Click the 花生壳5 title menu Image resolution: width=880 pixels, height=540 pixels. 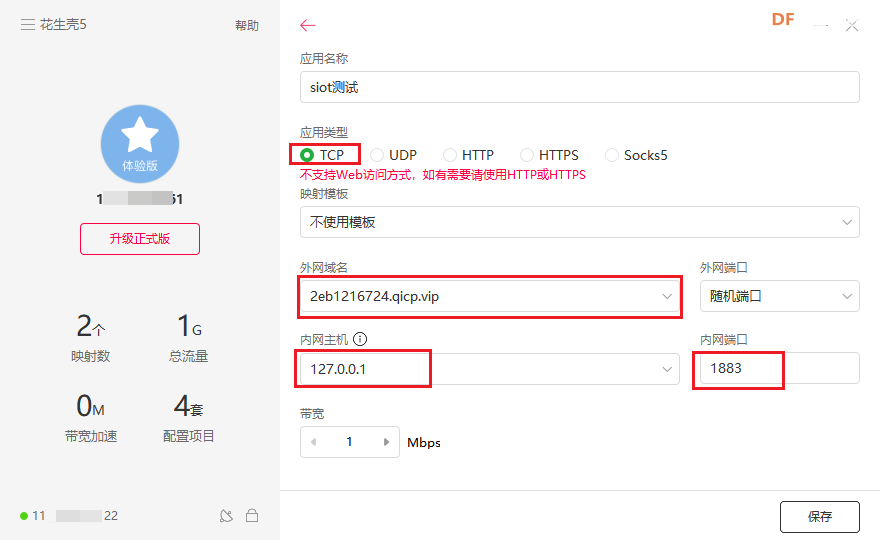tap(63, 25)
